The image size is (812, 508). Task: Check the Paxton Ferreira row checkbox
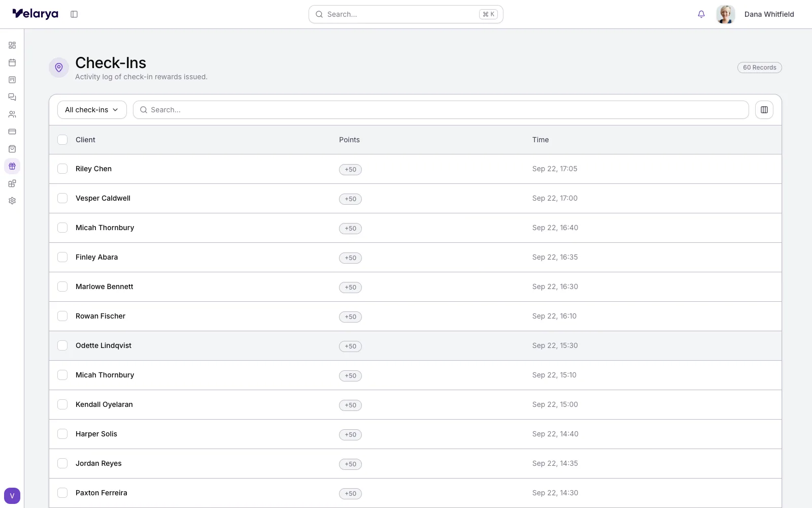[62, 493]
